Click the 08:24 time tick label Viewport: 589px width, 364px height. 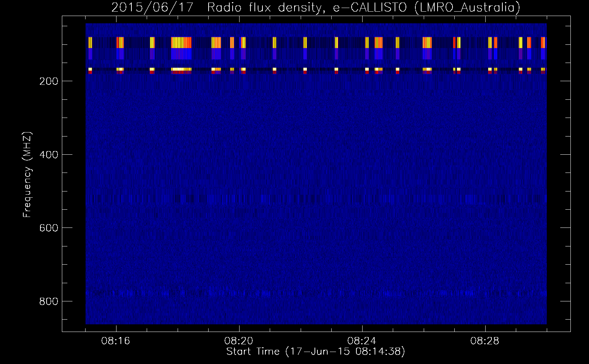point(362,341)
